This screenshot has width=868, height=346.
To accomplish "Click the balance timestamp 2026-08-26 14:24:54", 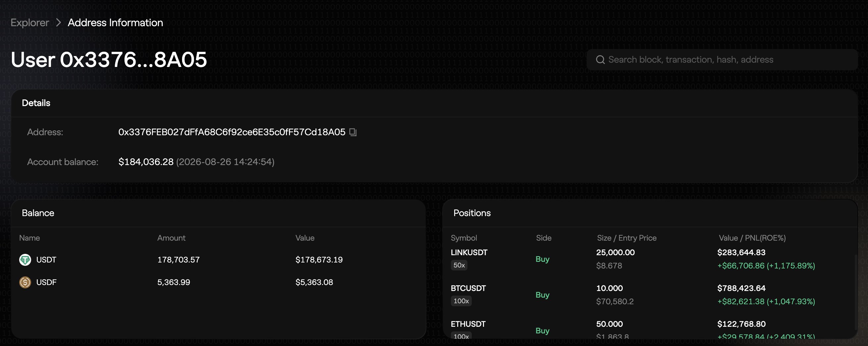I will 225,162.
